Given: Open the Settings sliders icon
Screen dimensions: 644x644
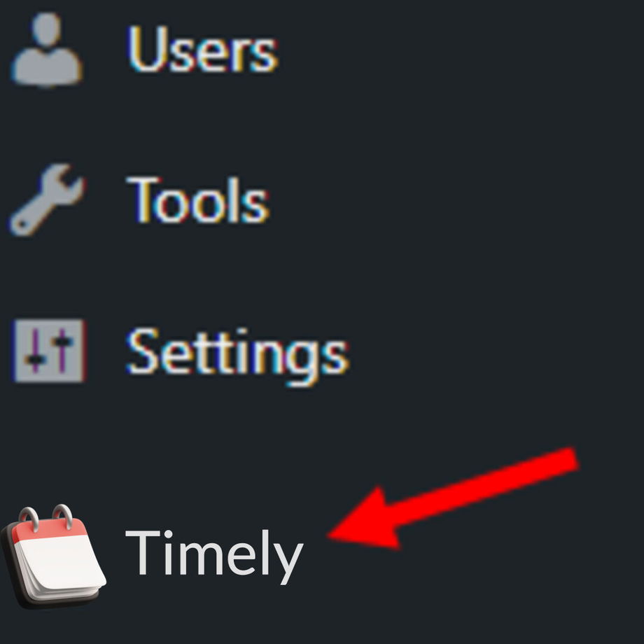Looking at the screenshot, I should pyautogui.click(x=49, y=351).
